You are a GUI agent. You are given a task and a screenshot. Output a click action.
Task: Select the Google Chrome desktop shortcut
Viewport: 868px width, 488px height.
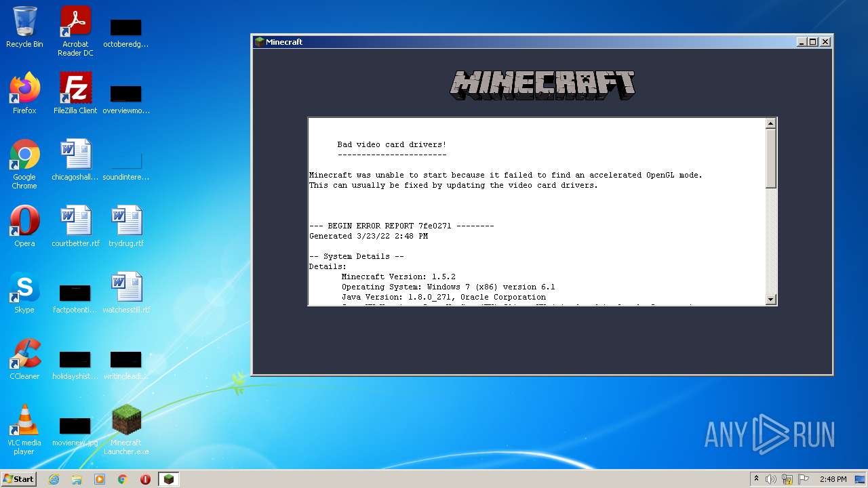coord(24,164)
